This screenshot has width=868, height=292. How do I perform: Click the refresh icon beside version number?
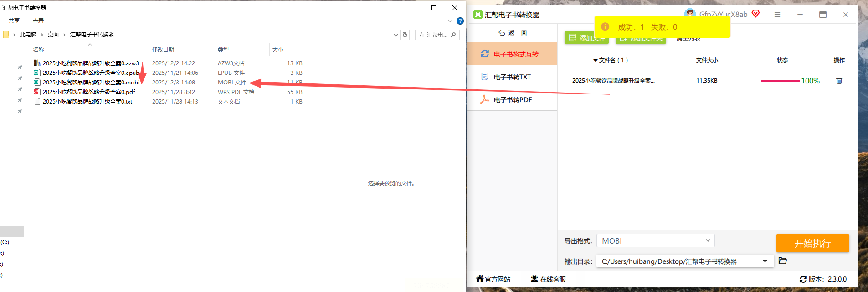(x=803, y=279)
